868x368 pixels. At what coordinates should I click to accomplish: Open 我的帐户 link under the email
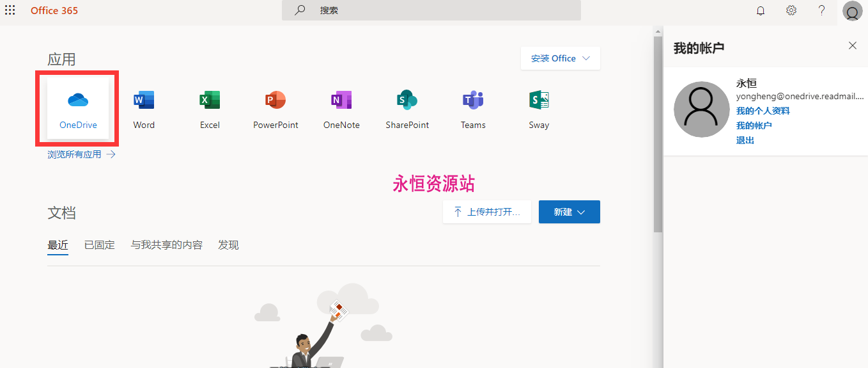(754, 125)
